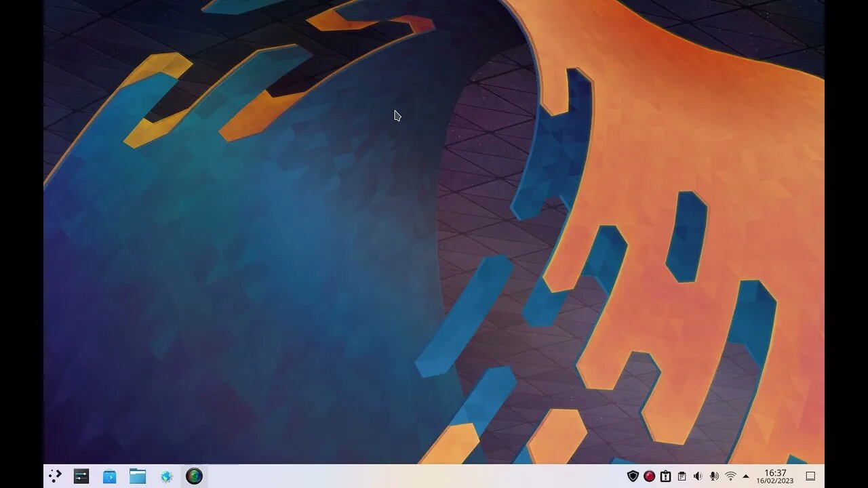Screen dimensions: 868x488
Task: Open the clipboard tray icon
Action: 682,476
